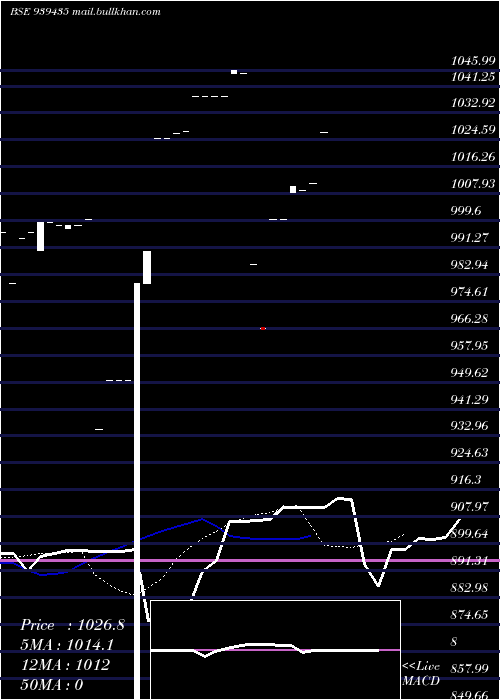The image size is (500, 700).
Task: Click the 1041.25 price axis label
Action: click(x=473, y=77)
